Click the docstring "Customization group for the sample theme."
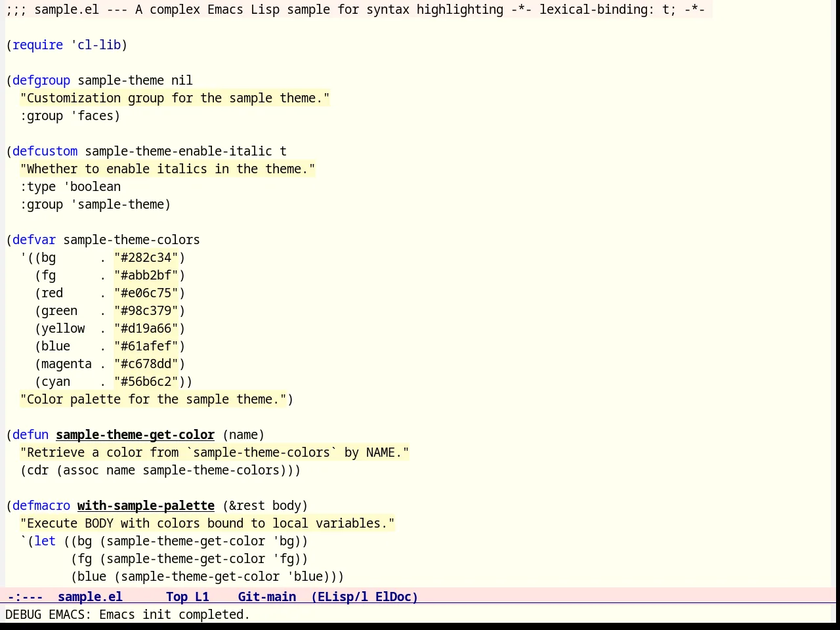 click(x=175, y=98)
